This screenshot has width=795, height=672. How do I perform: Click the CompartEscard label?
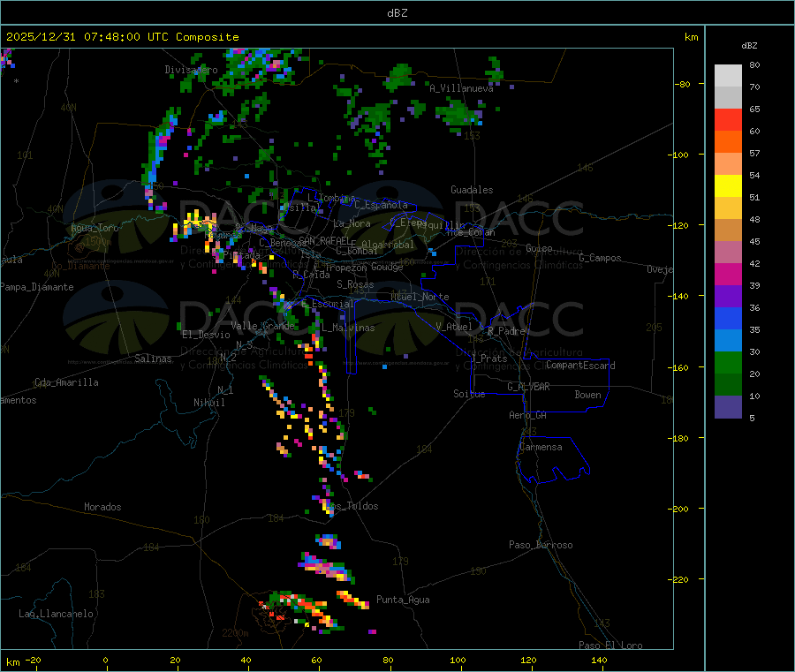(580, 366)
